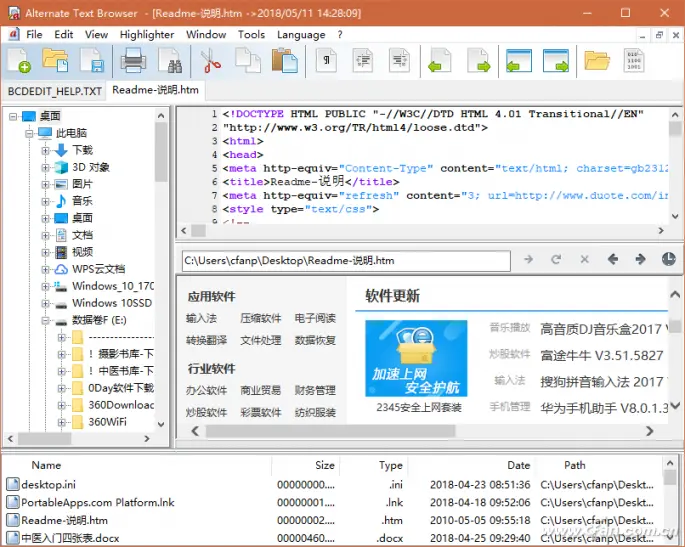This screenshot has width=685, height=547.
Task: Collapse the 桌面 root tree node
Action: tap(13, 116)
